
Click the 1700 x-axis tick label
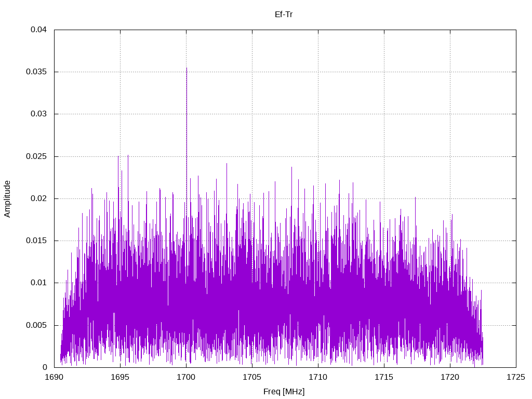pyautogui.click(x=187, y=377)
